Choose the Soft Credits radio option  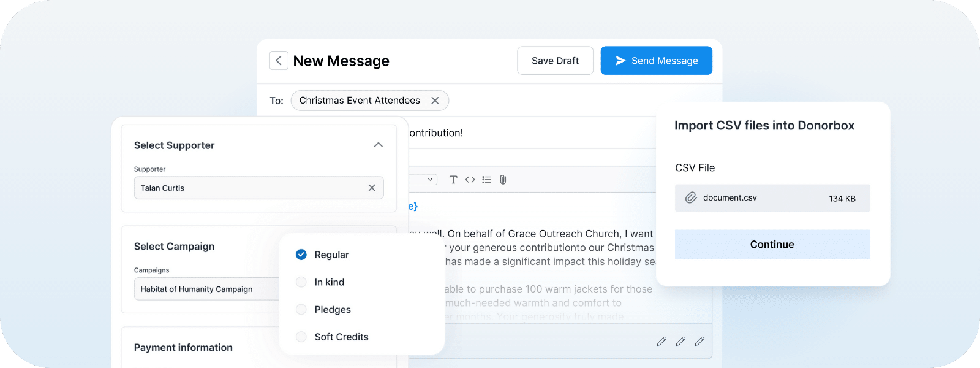pos(301,337)
